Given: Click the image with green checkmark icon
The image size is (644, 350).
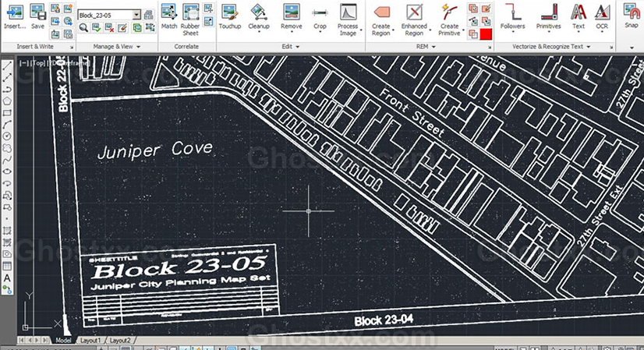Looking at the screenshot, I should [96, 27].
